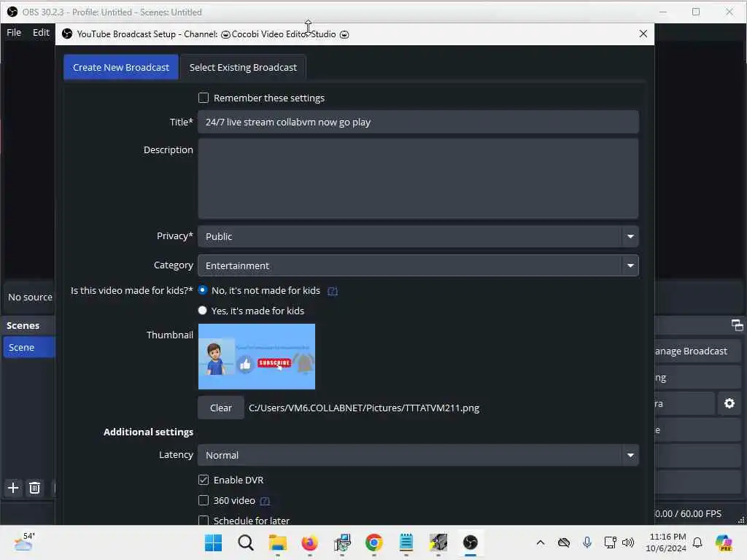Image resolution: width=747 pixels, height=560 pixels.
Task: Tick the Remember these settings checkbox
Action: point(204,98)
